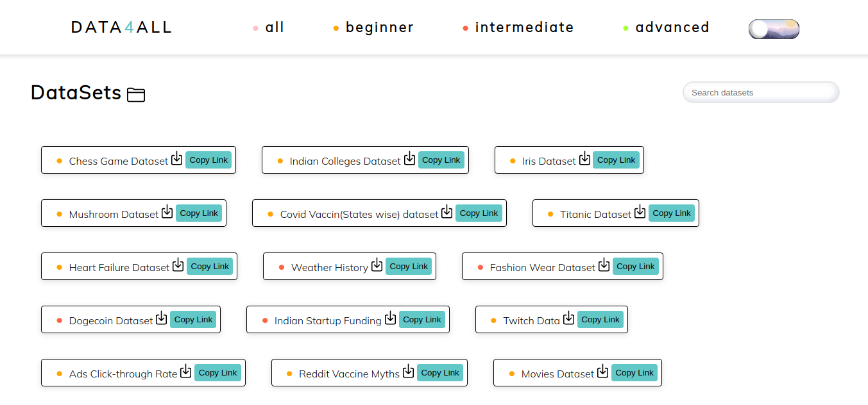Download Indian Startup Funding via icon
868x405 pixels.
390,318
